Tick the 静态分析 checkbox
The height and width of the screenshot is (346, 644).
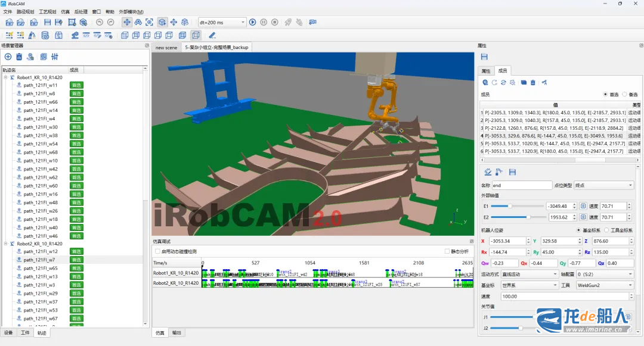tap(447, 251)
